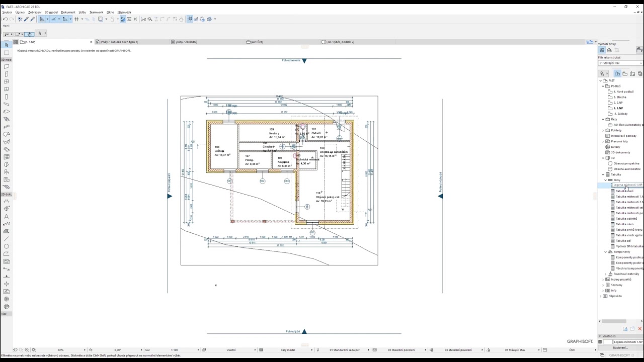Select 3. Střecha story in Navigator
The image size is (644, 362).
click(x=620, y=97)
